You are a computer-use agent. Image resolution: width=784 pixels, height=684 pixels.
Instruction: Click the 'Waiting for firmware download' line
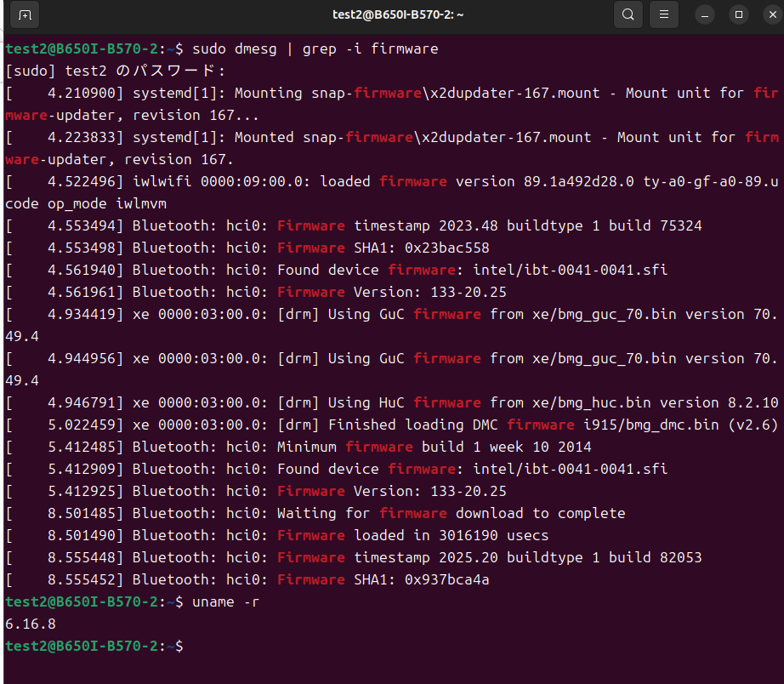pos(315,513)
